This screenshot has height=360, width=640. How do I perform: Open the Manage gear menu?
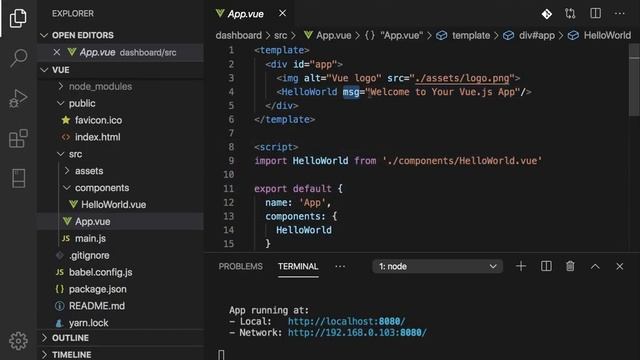click(x=18, y=340)
